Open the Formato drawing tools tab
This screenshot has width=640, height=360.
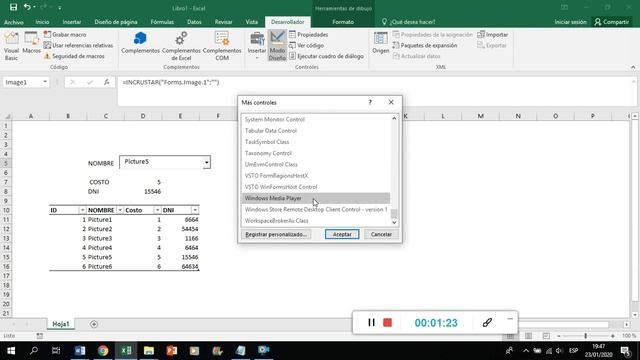click(343, 22)
